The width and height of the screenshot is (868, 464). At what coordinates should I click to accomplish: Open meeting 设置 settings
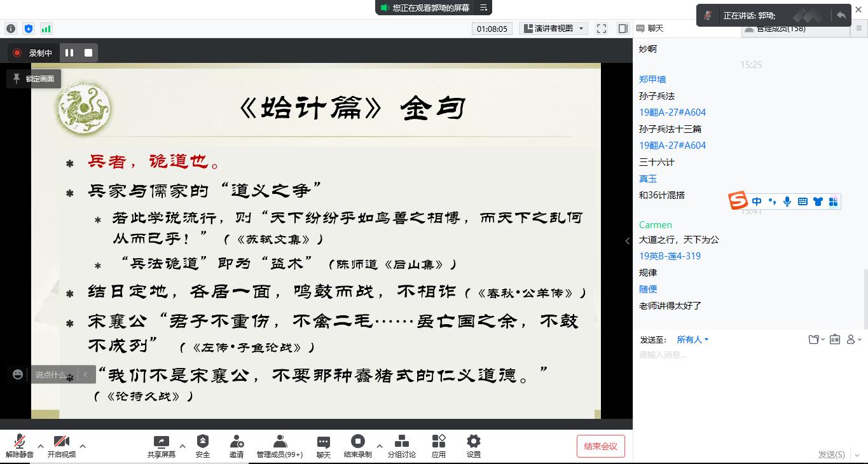473,445
